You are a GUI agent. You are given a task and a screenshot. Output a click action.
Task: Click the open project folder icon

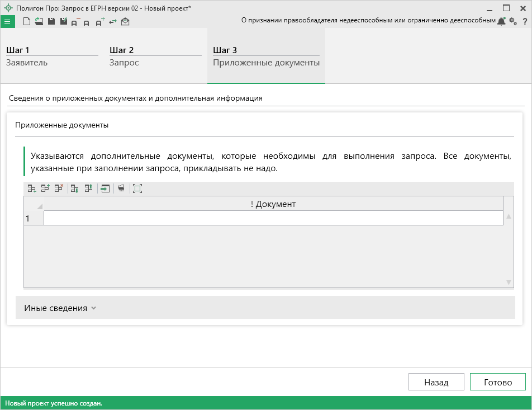[39, 21]
